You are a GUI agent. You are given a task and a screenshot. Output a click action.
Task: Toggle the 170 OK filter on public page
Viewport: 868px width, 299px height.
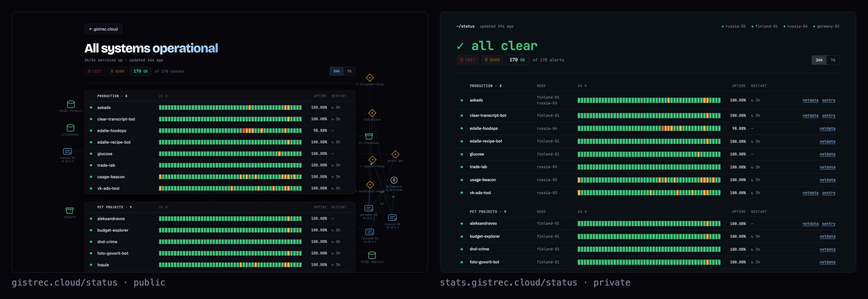[140, 72]
